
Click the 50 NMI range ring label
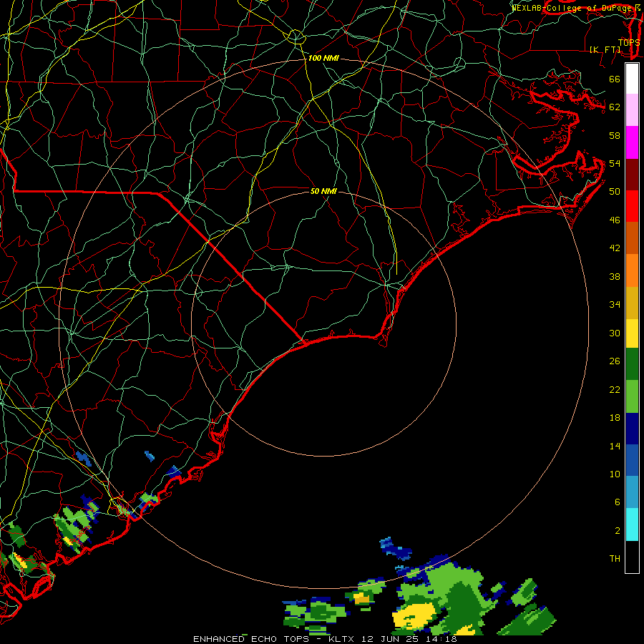tap(323, 191)
